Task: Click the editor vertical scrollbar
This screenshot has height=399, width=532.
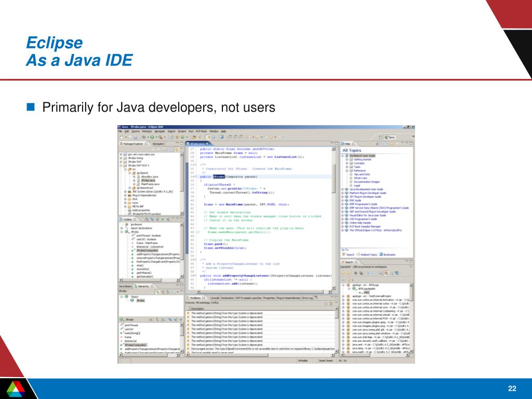Action: [x=333, y=219]
